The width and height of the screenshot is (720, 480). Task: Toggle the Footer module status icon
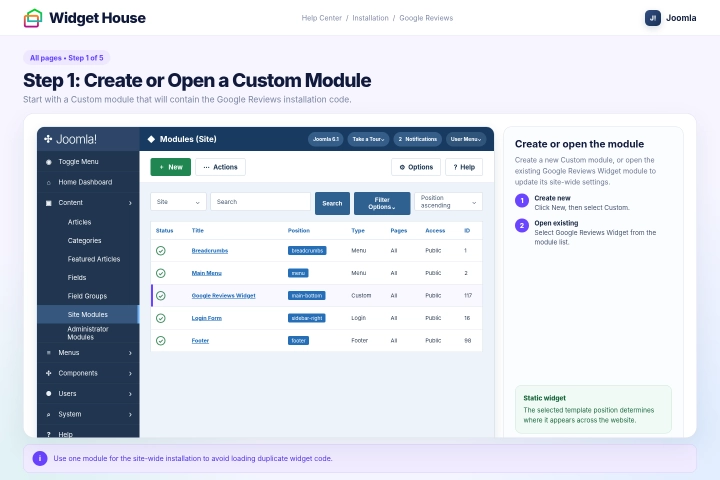(161, 341)
